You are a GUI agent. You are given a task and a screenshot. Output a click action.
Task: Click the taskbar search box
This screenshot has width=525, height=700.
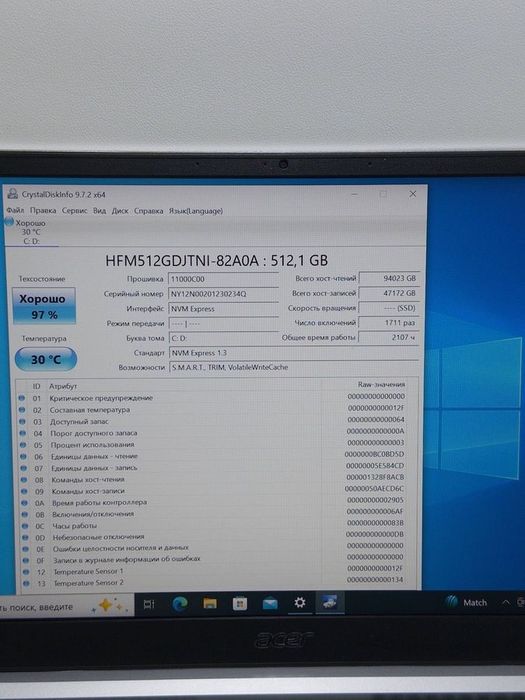coord(67,606)
